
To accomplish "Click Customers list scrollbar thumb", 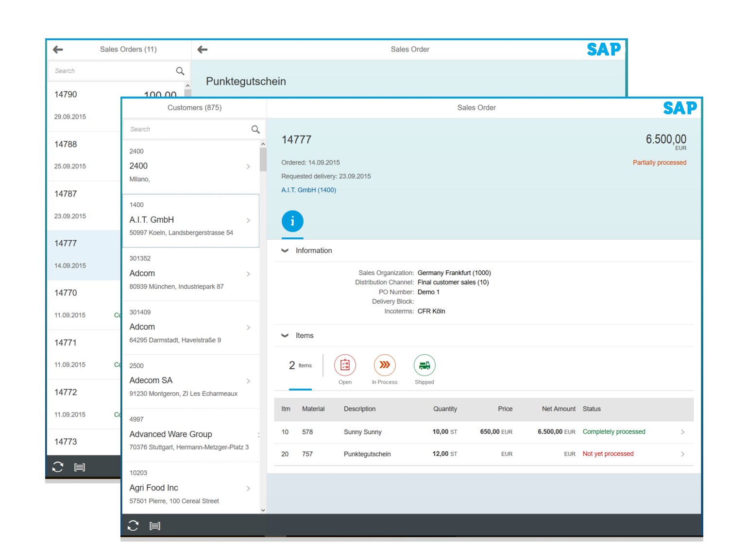I will click(x=263, y=160).
